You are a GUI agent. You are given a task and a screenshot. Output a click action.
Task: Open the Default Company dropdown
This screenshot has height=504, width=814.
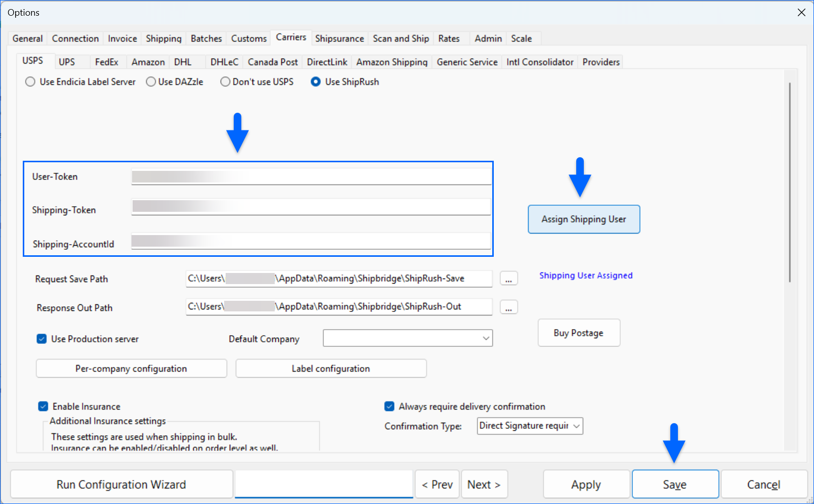(x=408, y=338)
